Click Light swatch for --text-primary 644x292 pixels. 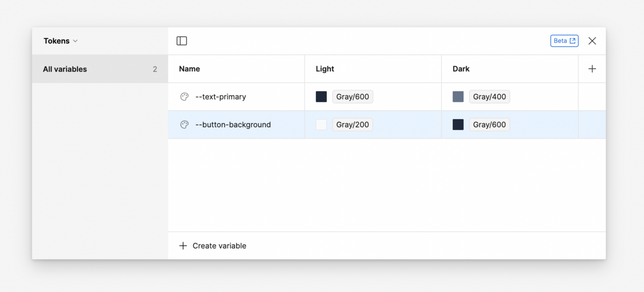pyautogui.click(x=321, y=97)
